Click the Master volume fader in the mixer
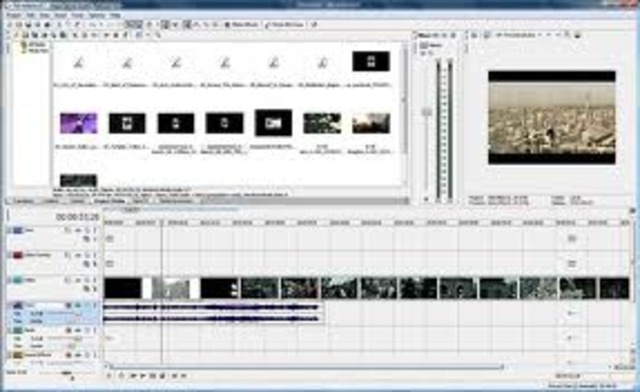The height and width of the screenshot is (392, 640). pyautogui.click(x=426, y=111)
